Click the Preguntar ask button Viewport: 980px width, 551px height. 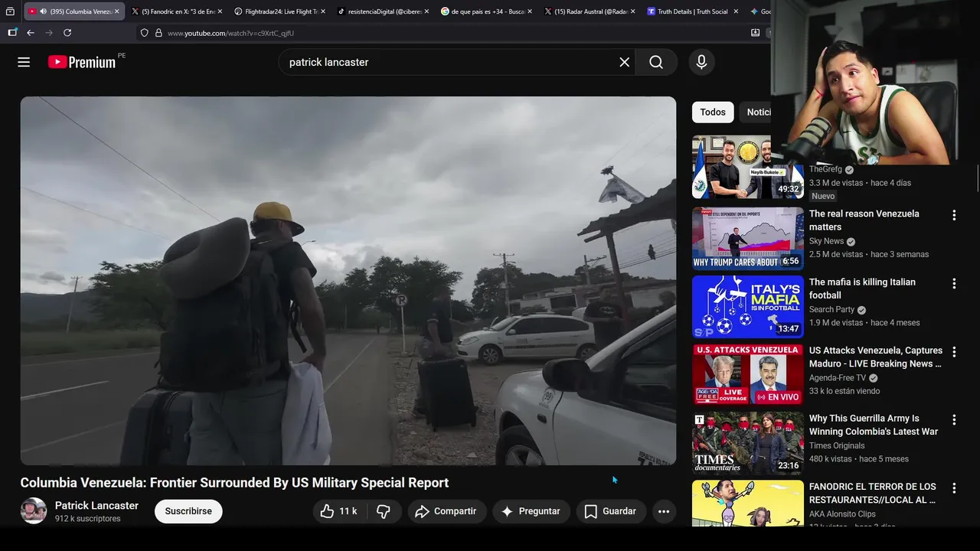(x=531, y=511)
